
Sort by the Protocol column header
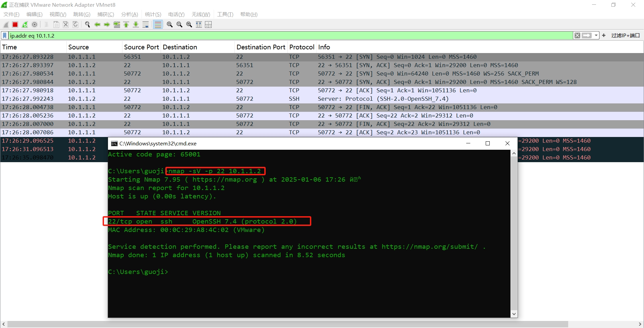click(x=302, y=47)
